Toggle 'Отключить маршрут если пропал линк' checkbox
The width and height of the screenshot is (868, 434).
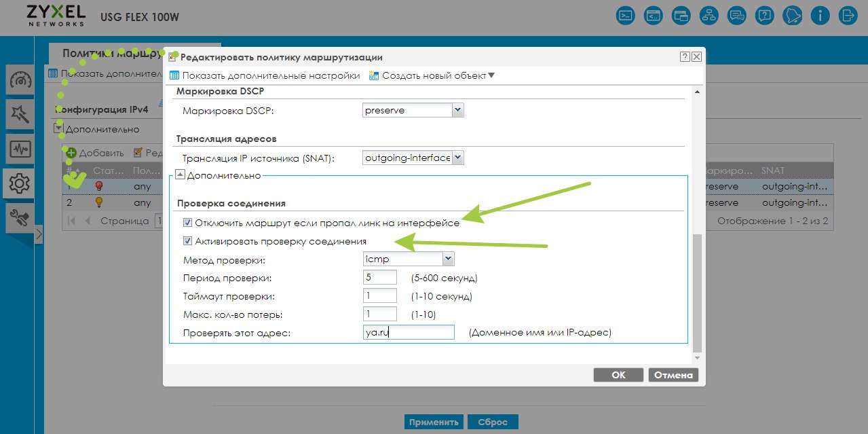188,222
